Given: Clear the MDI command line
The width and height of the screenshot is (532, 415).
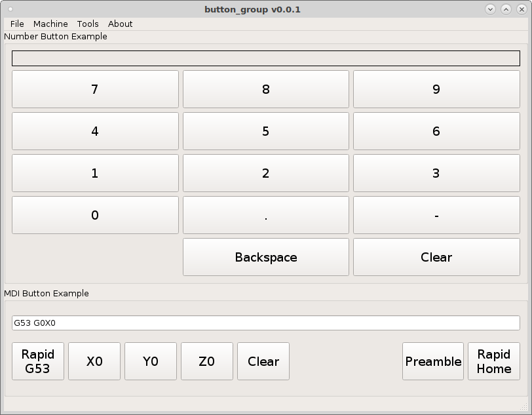Looking at the screenshot, I should [x=263, y=361].
